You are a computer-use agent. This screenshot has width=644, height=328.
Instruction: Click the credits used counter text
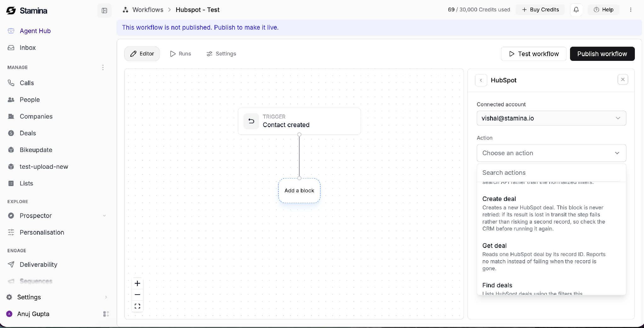tap(479, 10)
